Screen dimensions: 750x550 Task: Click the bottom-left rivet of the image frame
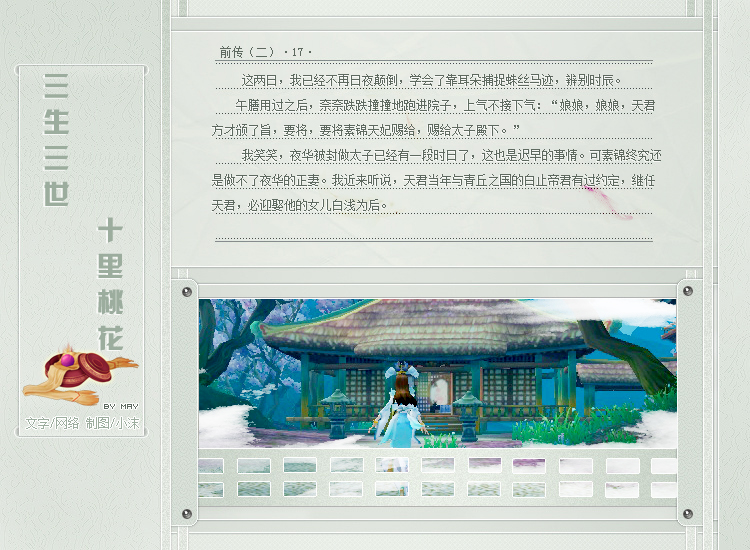(187, 513)
